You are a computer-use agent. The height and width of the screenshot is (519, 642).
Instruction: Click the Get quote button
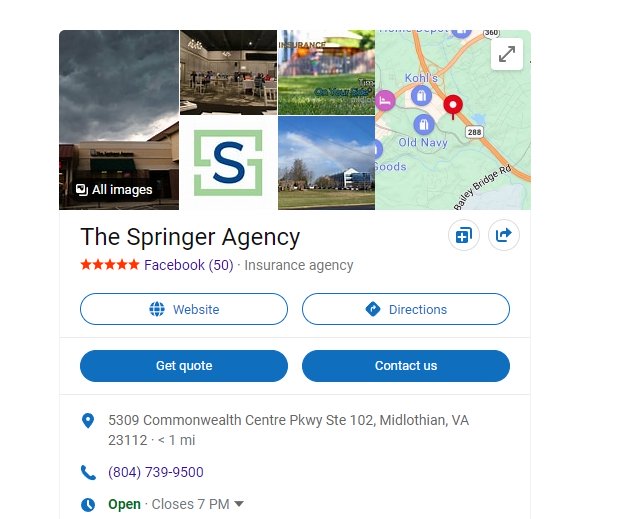coord(184,366)
